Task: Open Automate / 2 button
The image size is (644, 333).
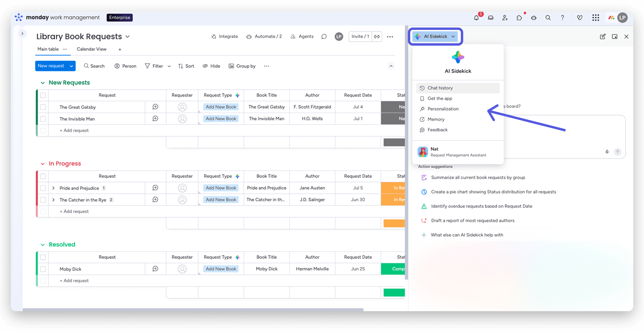Action: [x=264, y=37]
